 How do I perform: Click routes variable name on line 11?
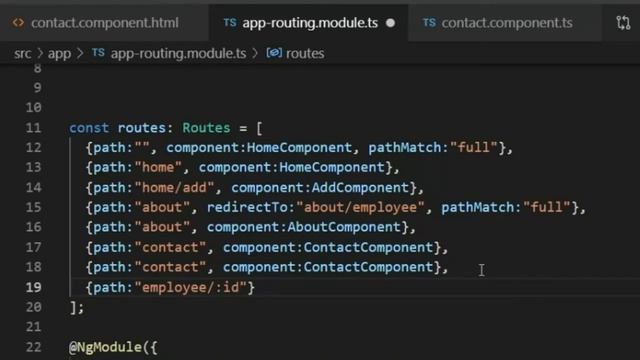pyautogui.click(x=141, y=128)
